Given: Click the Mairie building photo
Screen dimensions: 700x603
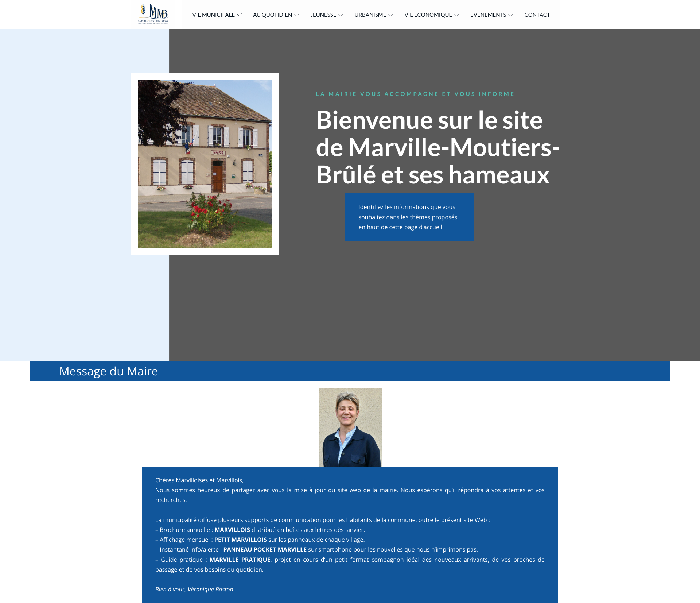Looking at the screenshot, I should tap(205, 164).
